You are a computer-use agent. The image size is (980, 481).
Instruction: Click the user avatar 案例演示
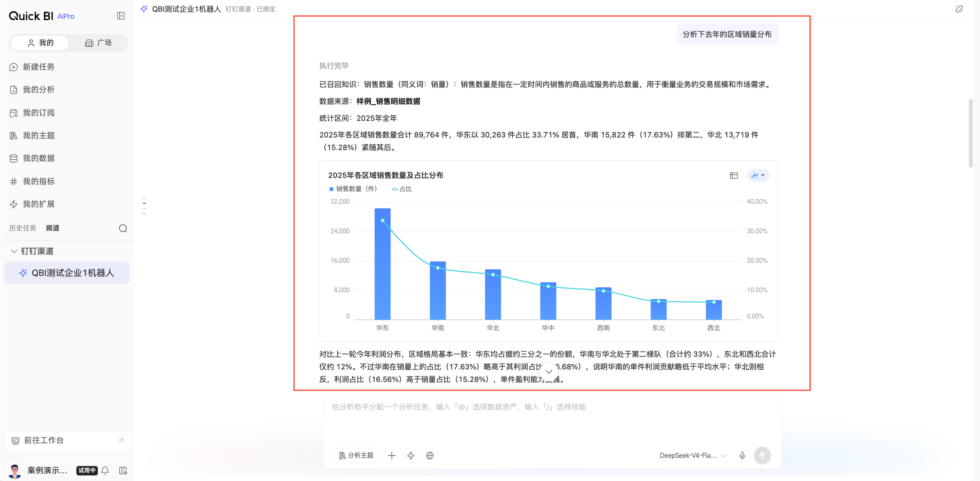(x=15, y=471)
